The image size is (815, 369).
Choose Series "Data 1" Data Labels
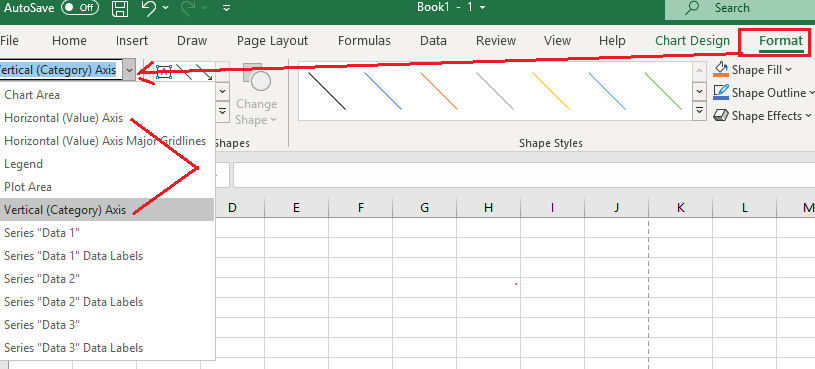107,256
